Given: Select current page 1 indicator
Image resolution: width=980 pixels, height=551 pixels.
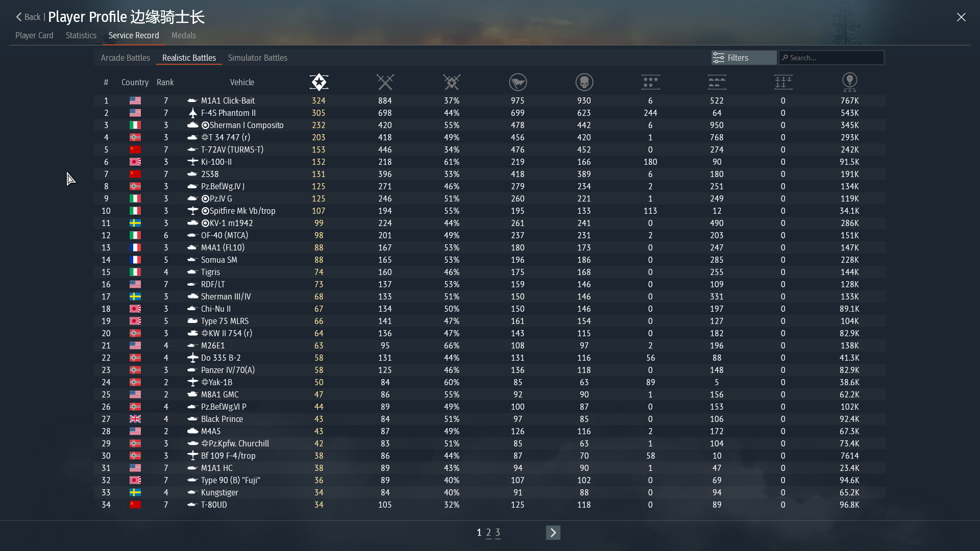Looking at the screenshot, I should [x=479, y=533].
